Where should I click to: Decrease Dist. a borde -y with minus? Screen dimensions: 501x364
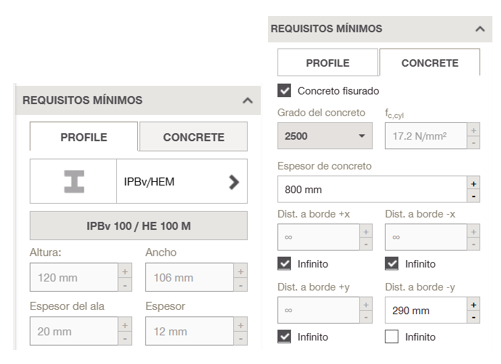473,317
